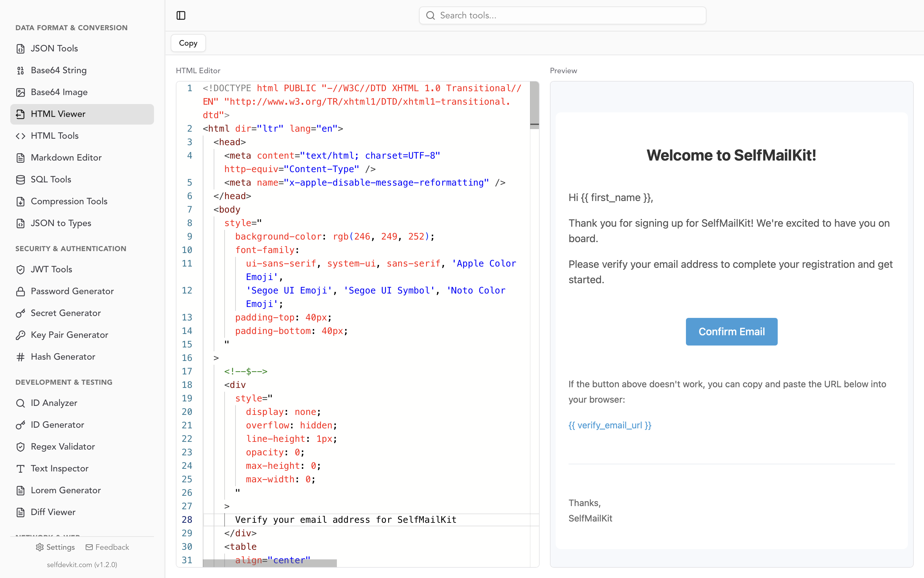Open Markdown Editor
This screenshot has width=924, height=578.
[82, 157]
